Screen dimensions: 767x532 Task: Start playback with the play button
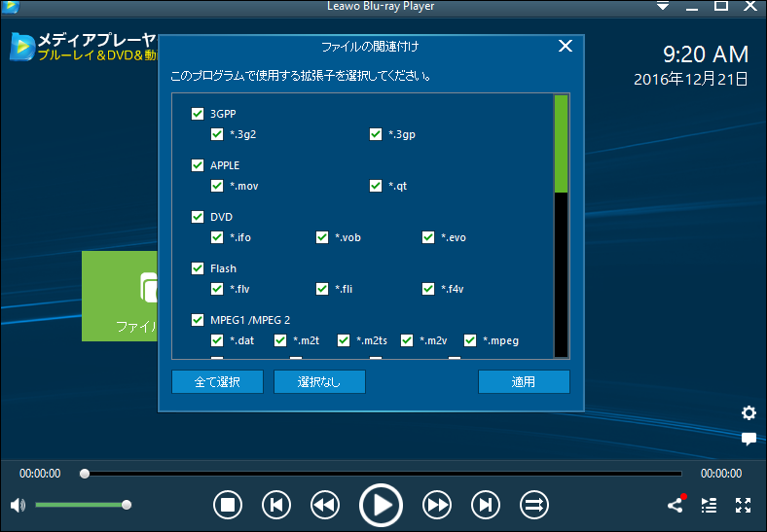(x=381, y=505)
